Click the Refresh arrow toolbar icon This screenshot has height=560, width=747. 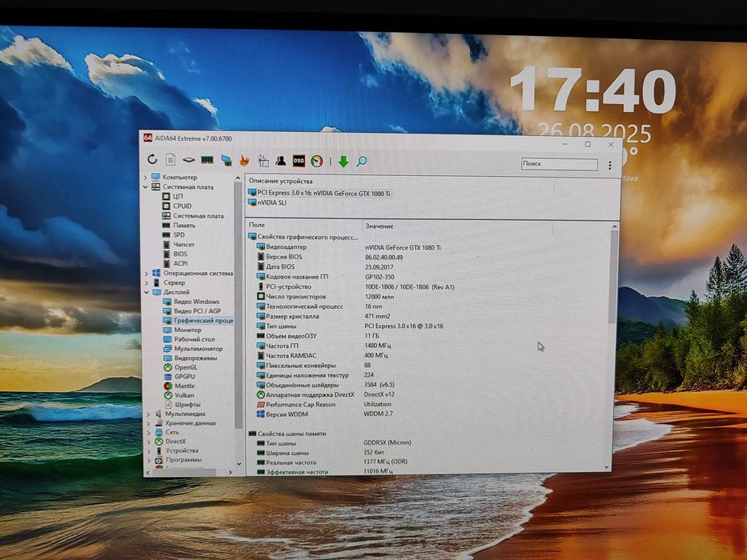[152, 159]
